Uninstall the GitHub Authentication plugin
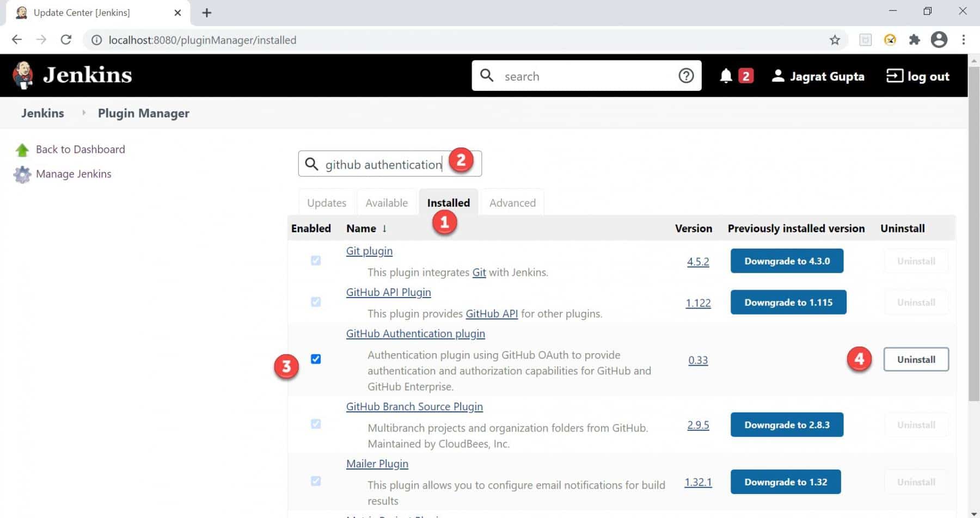The image size is (980, 518). (x=916, y=360)
